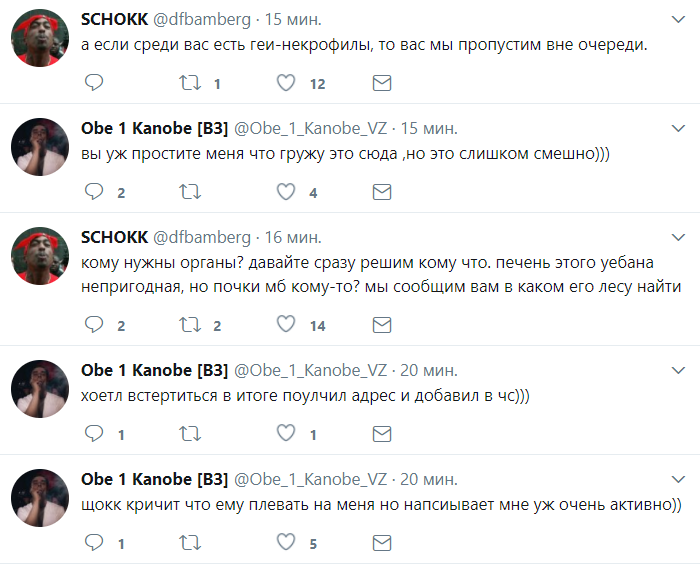Expand options arrow on 'слишком смешно' tweet
The width and height of the screenshot is (700, 569).
[x=676, y=128]
